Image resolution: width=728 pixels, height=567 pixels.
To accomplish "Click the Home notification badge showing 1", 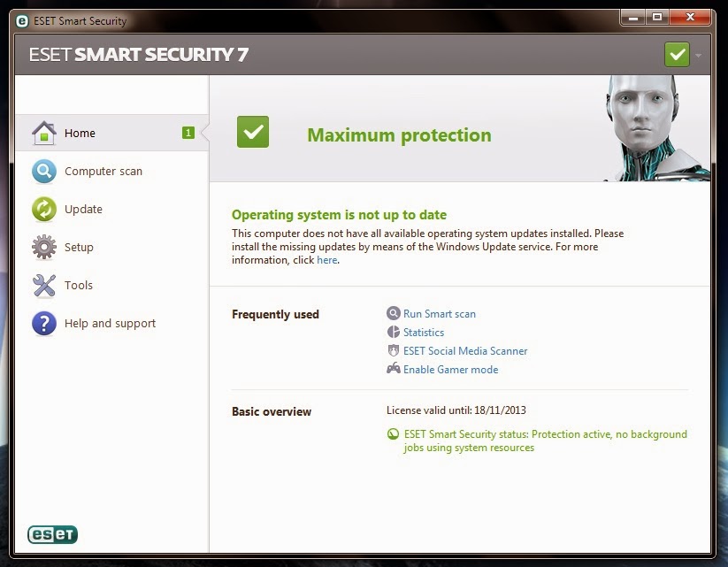I will coord(188,133).
